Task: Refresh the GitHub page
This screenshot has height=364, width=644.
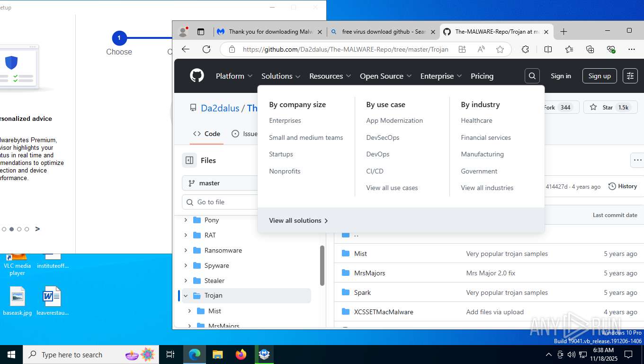Action: 206,49
